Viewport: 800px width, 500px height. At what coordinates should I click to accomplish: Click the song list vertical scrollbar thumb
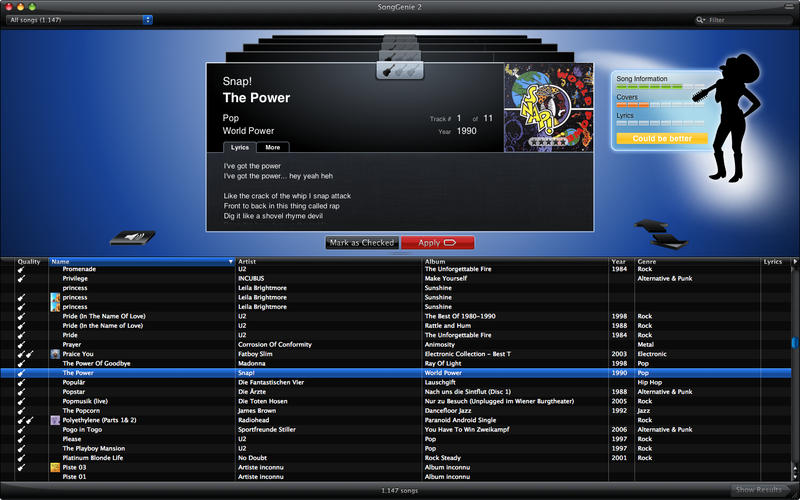794,343
